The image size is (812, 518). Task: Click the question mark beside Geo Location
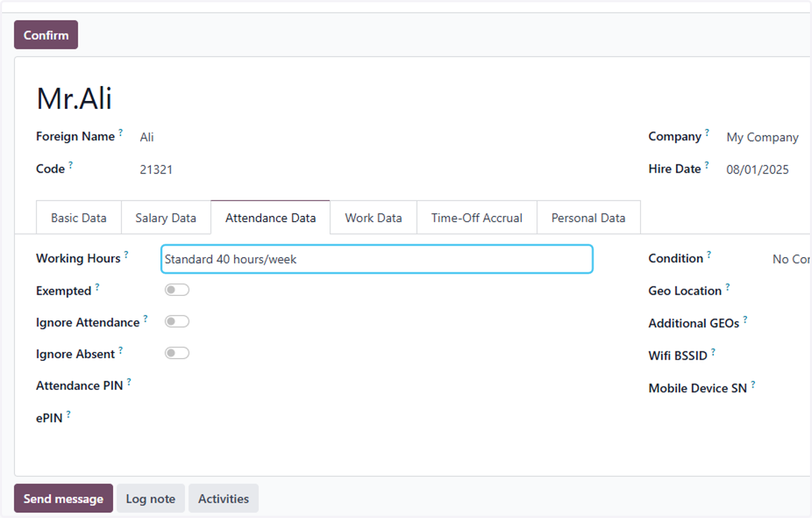[727, 287]
